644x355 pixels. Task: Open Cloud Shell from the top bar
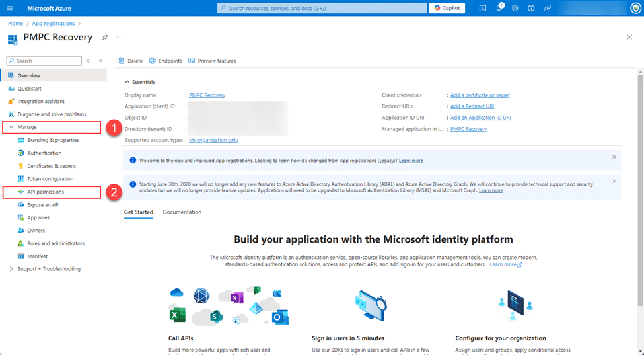(x=483, y=8)
